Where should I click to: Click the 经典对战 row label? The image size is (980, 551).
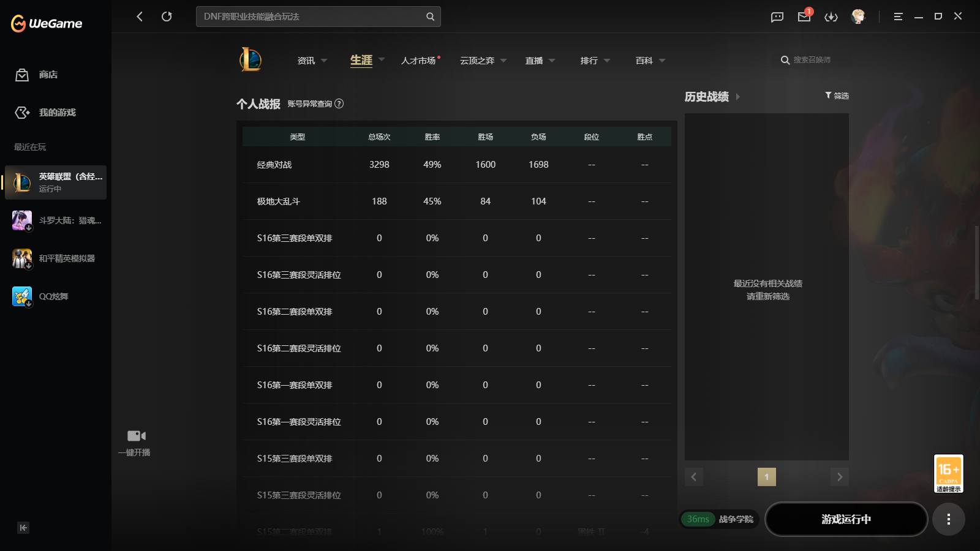pyautogui.click(x=274, y=165)
